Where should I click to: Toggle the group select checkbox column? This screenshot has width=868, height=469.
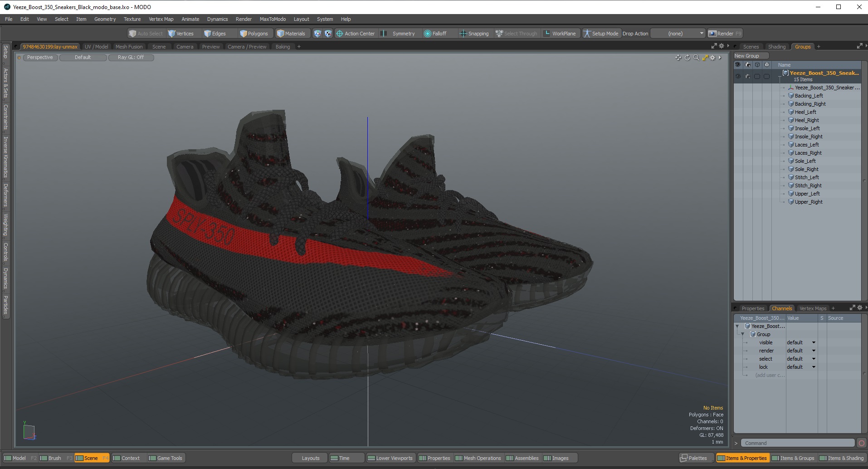point(757,76)
